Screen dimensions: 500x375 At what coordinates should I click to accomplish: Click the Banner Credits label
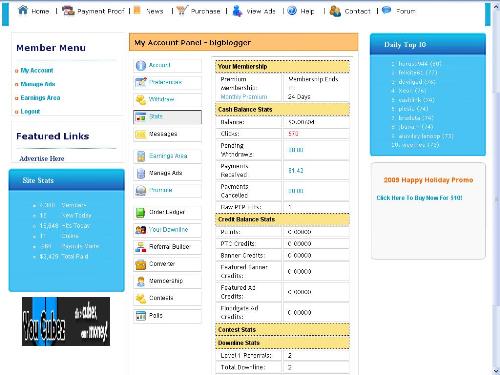tap(243, 256)
